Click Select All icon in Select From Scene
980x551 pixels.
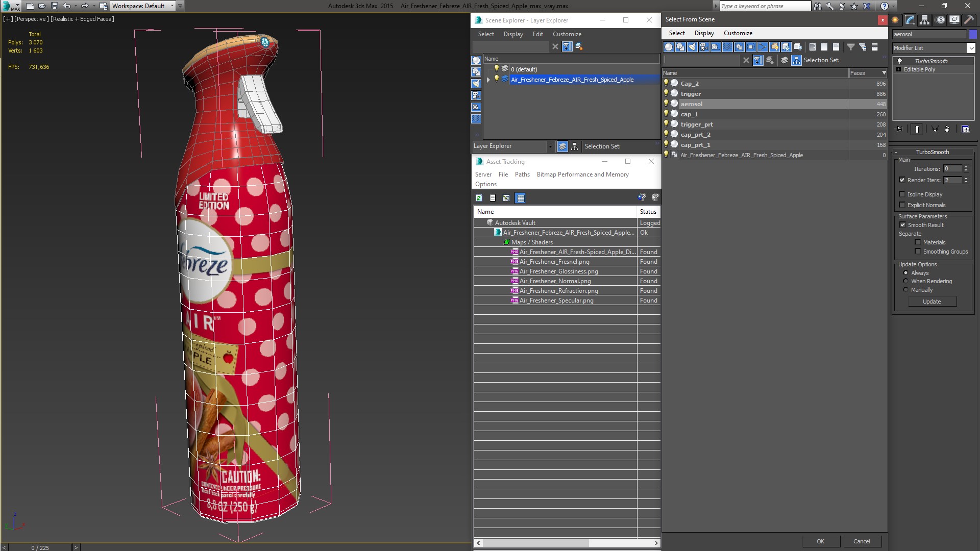pyautogui.click(x=813, y=47)
